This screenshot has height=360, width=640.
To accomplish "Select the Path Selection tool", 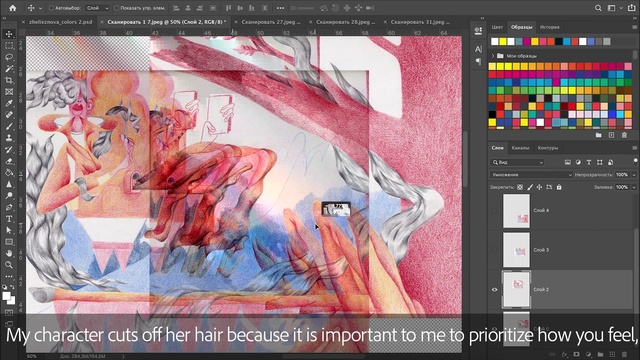I will [x=9, y=230].
